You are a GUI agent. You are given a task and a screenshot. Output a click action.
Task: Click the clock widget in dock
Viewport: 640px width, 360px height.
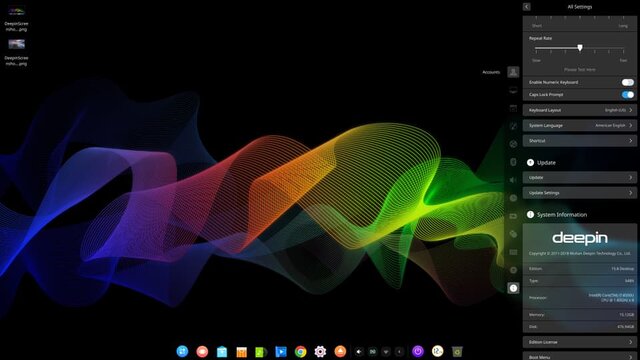pyautogui.click(x=438, y=351)
